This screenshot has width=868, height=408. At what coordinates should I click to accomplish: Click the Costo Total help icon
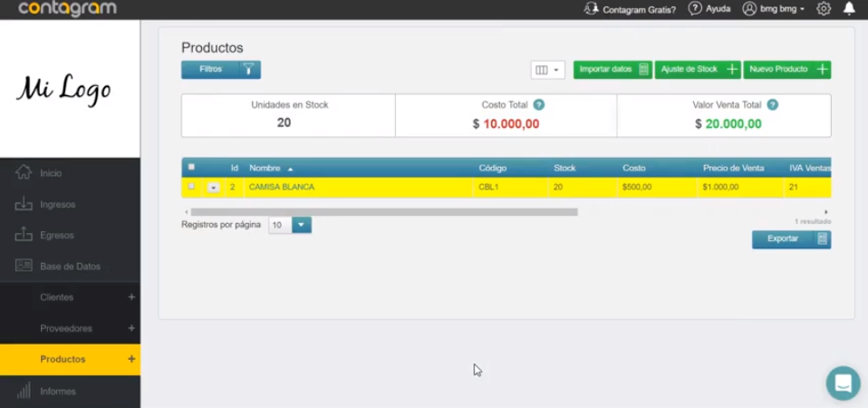[539, 105]
